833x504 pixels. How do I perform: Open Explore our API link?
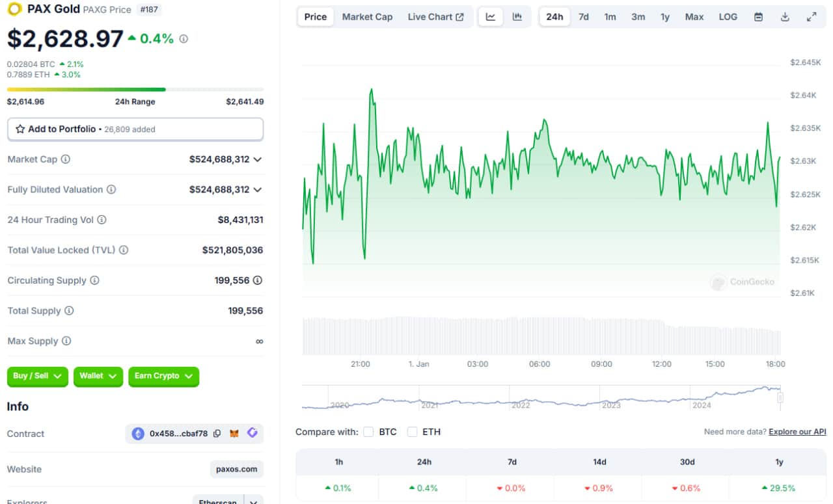(x=797, y=432)
